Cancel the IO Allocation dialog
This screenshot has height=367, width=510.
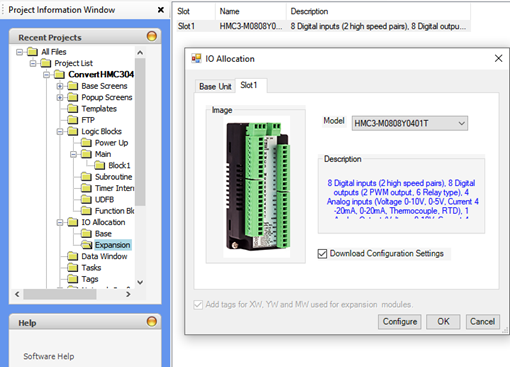click(482, 322)
